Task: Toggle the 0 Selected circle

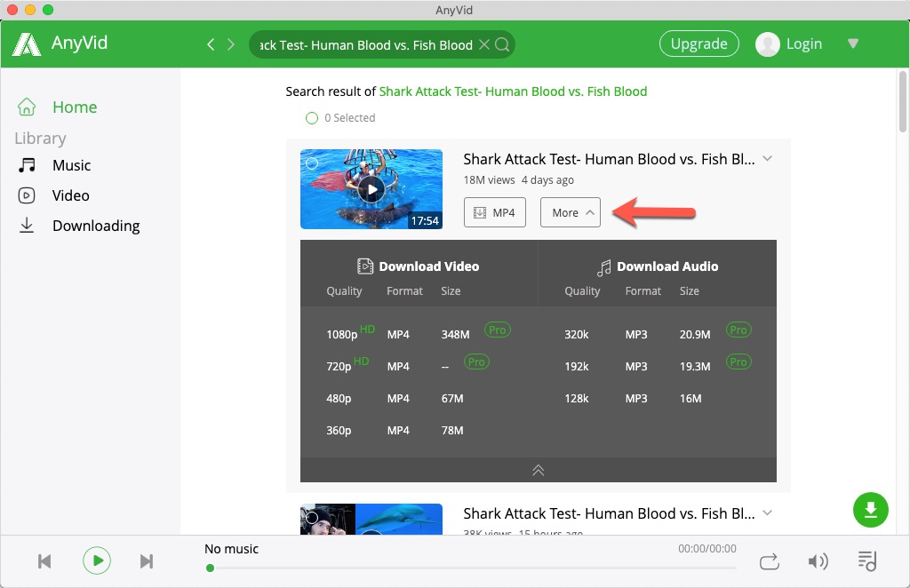Action: tap(312, 118)
